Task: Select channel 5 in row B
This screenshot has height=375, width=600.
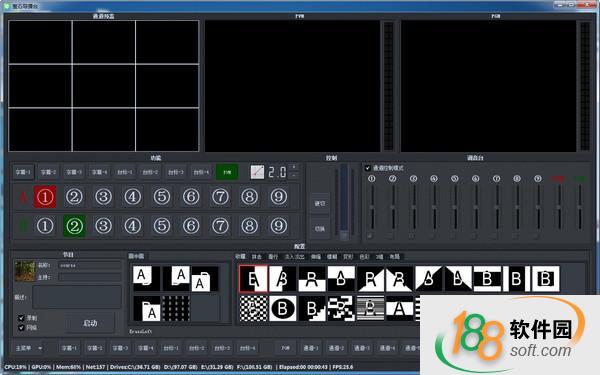Action: point(162,226)
